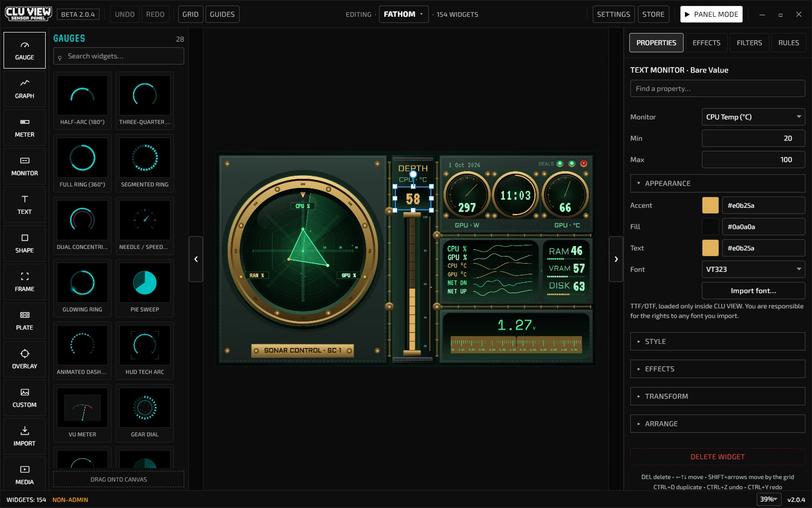
Task: Collapse the Appearance section
Action: pos(718,183)
